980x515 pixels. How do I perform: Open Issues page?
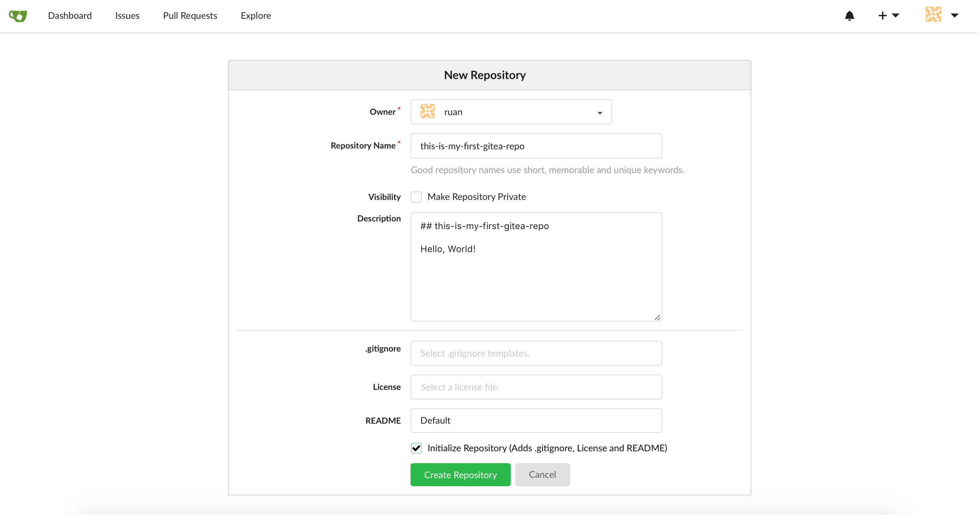(x=127, y=16)
